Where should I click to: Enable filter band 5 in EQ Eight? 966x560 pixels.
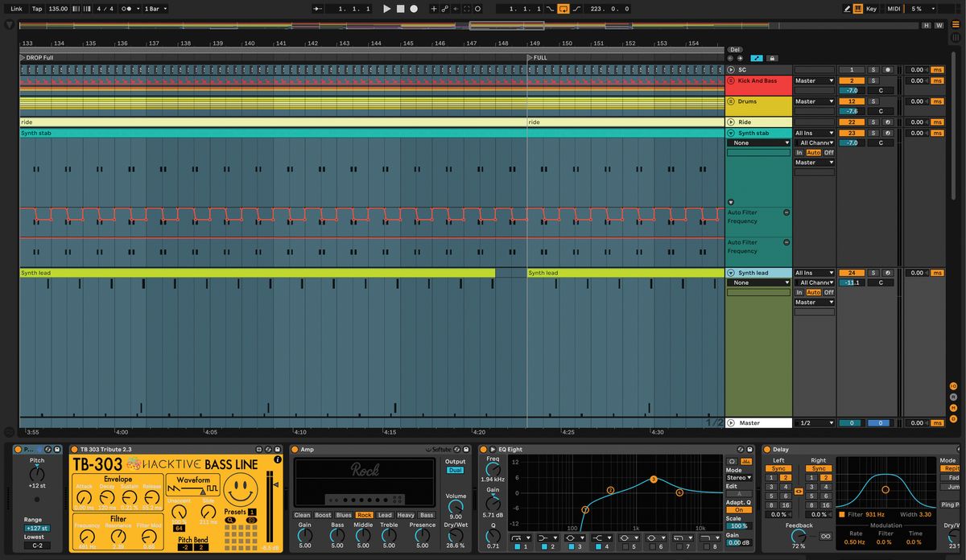pos(628,546)
